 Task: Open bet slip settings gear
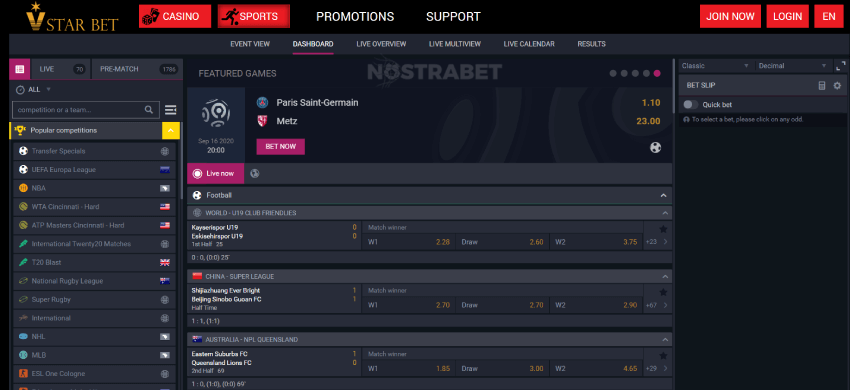pyautogui.click(x=837, y=86)
